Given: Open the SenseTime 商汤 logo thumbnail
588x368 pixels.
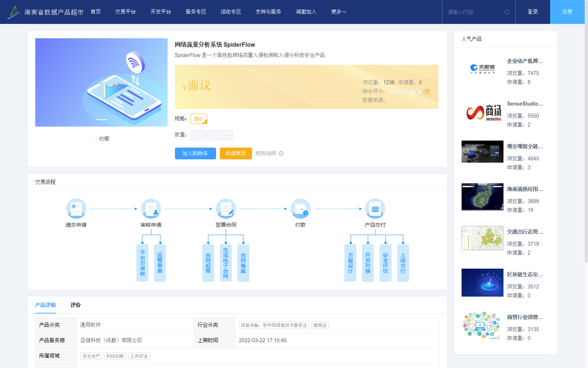Looking at the screenshot, I should pyautogui.click(x=483, y=112).
